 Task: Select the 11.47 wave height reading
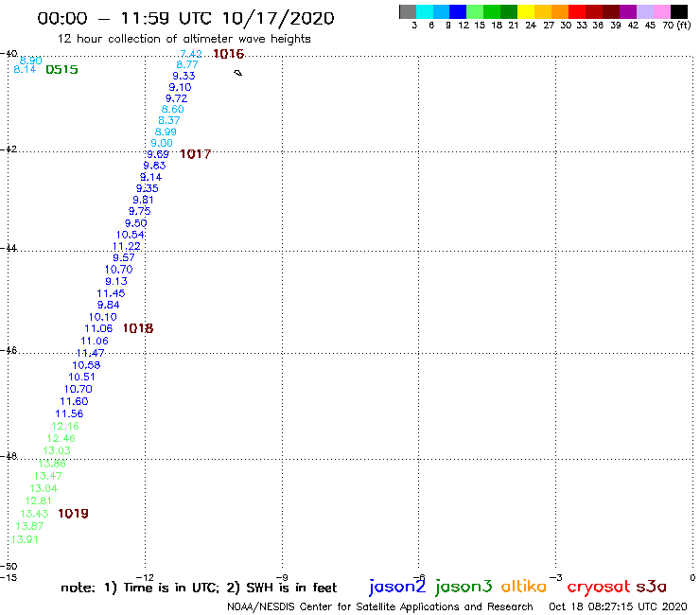coord(90,353)
